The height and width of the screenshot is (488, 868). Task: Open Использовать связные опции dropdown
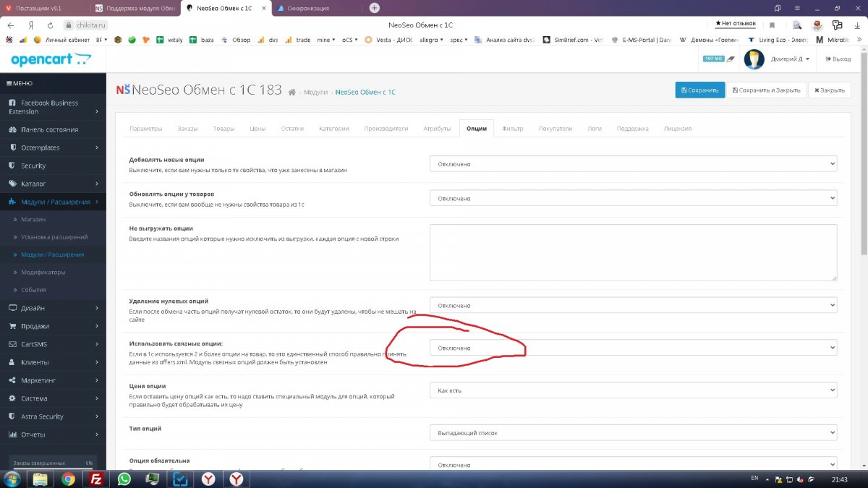(633, 348)
